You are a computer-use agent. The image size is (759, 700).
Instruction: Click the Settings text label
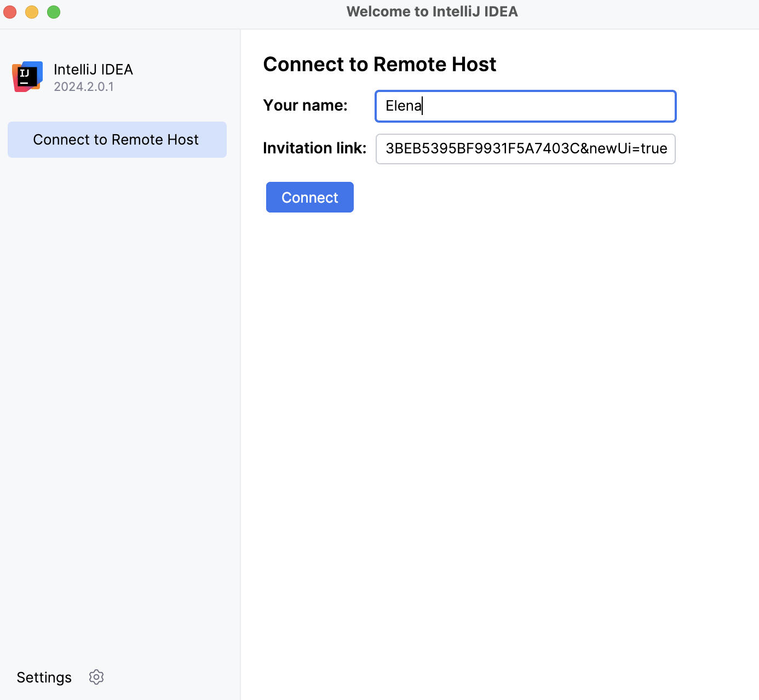[x=44, y=677]
